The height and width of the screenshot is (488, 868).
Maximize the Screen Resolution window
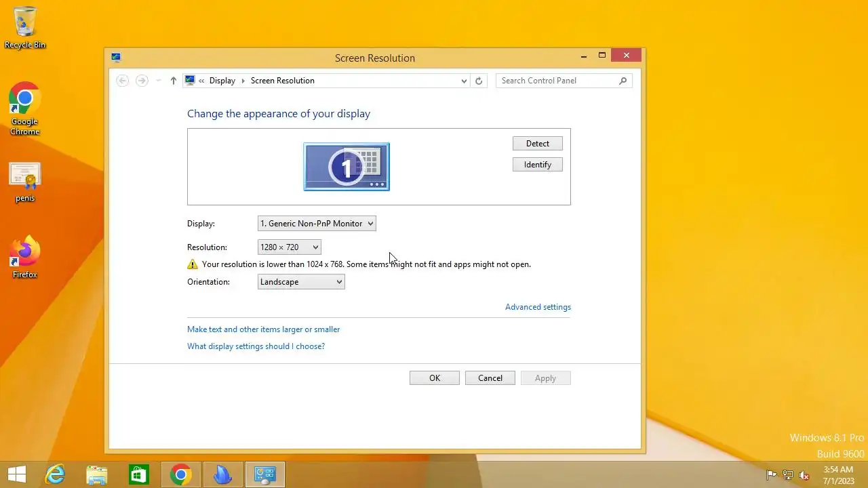(x=601, y=56)
